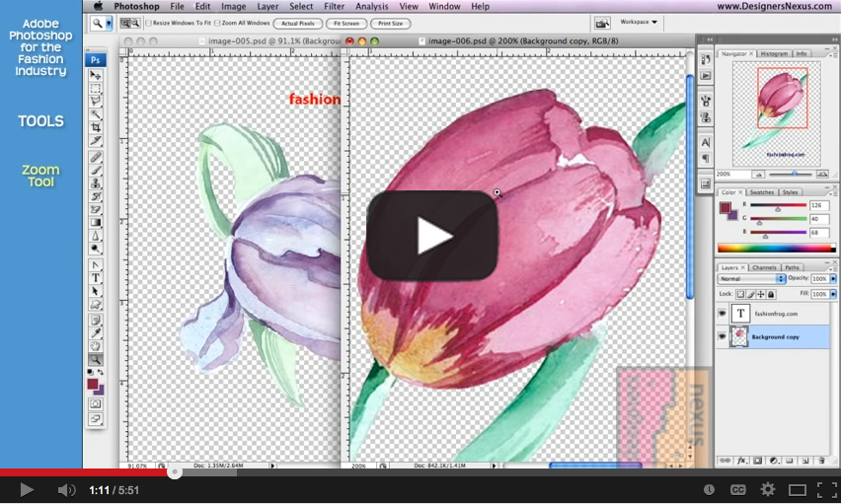
Task: Switch to the Channels tab
Action: point(764,267)
